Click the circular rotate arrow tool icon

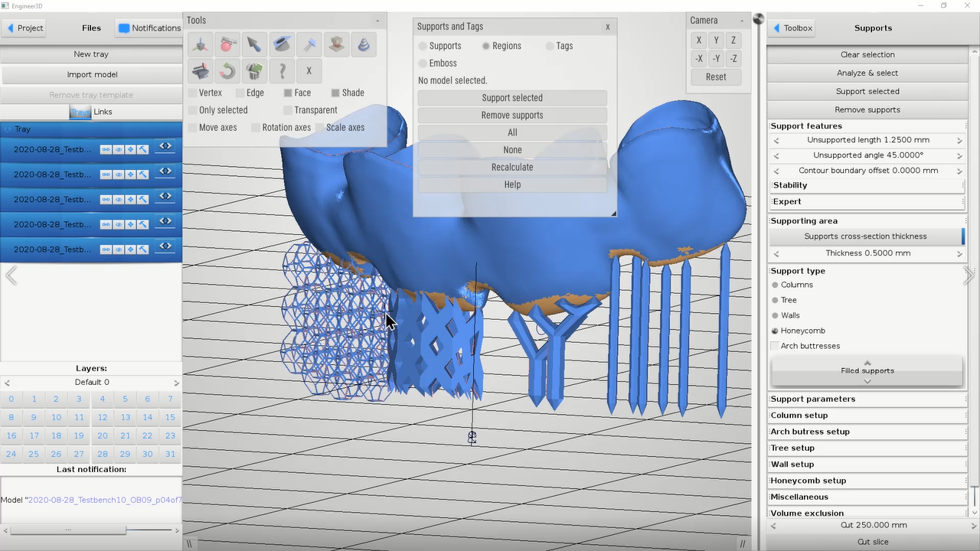click(x=227, y=71)
